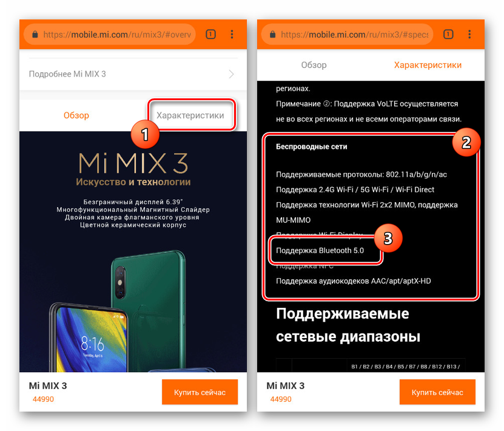Click the red step 1 marker

(x=145, y=134)
